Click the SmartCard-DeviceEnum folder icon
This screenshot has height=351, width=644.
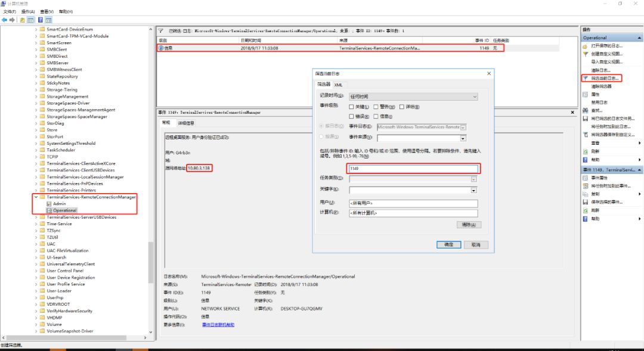click(x=42, y=29)
